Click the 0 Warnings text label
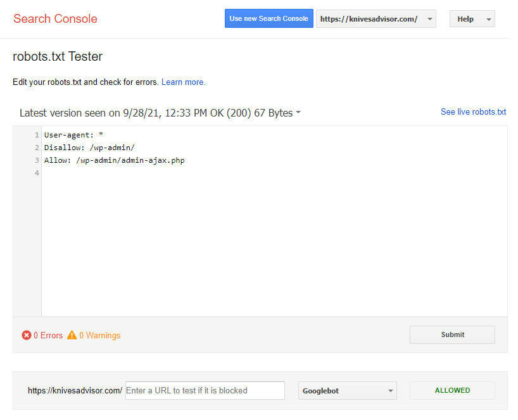 99,335
